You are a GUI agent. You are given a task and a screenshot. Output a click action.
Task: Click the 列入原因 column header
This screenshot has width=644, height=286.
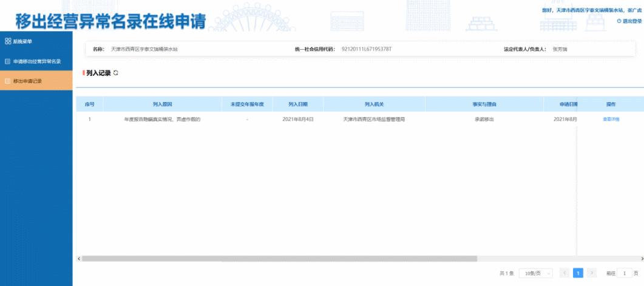point(162,104)
